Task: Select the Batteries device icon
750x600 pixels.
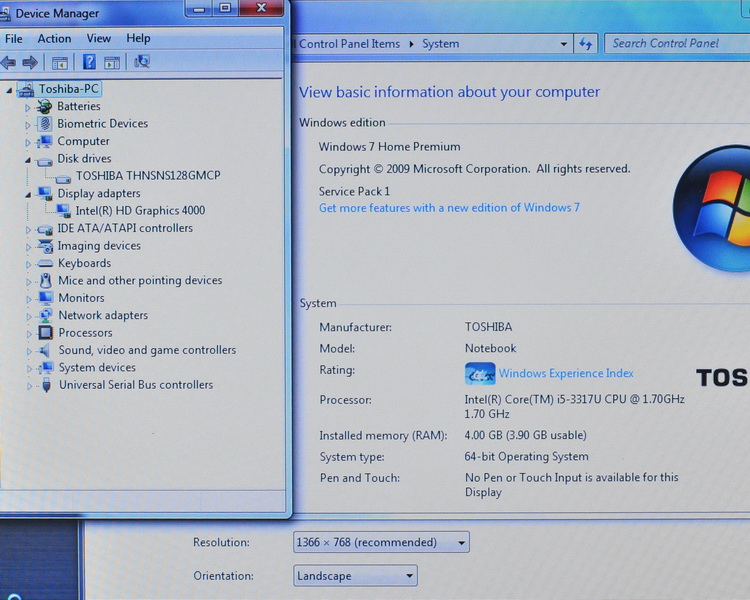Action: pos(44,106)
